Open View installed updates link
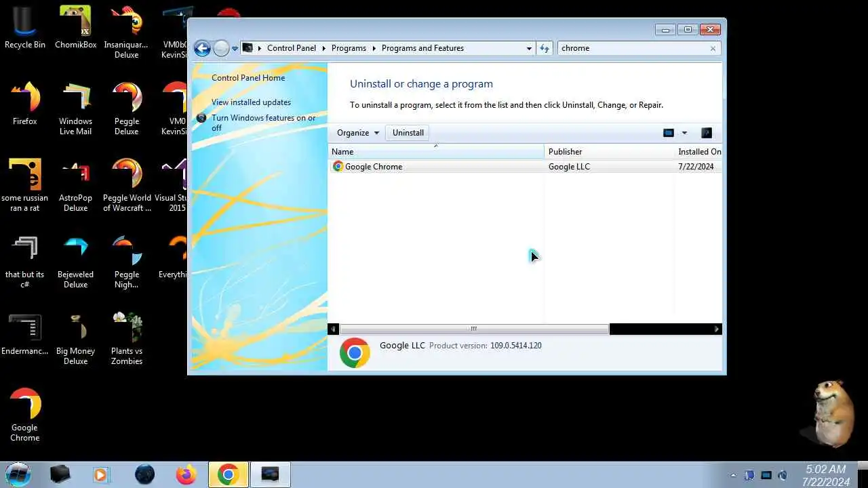868x488 pixels. coord(251,102)
